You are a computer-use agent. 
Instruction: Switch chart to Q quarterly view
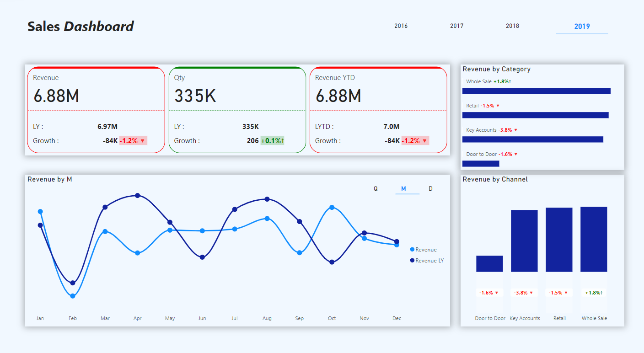click(376, 189)
